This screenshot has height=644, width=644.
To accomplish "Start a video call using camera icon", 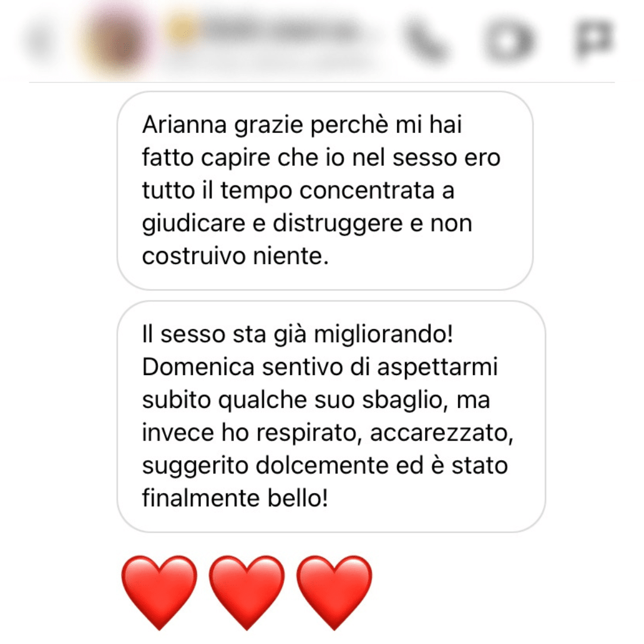I will click(509, 41).
